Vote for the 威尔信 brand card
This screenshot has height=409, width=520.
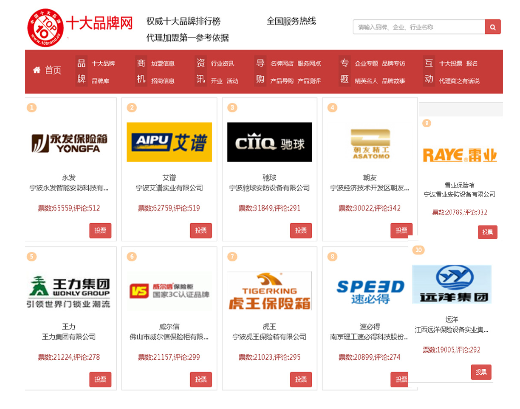201,379
